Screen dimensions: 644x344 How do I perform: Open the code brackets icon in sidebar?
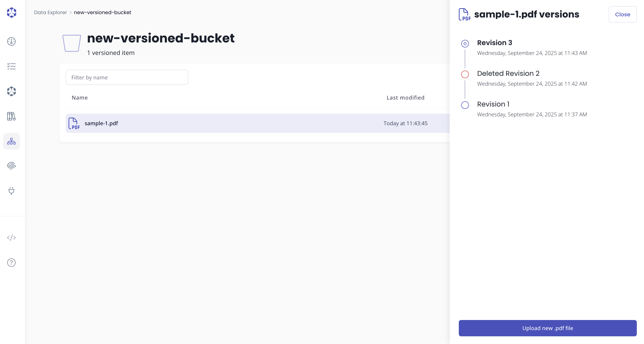11,237
